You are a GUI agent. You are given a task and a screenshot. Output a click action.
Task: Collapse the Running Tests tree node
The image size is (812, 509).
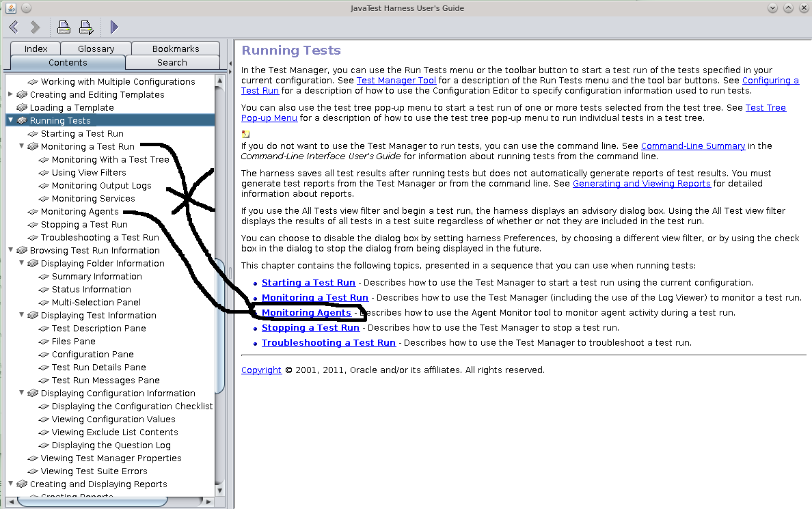tap(10, 120)
